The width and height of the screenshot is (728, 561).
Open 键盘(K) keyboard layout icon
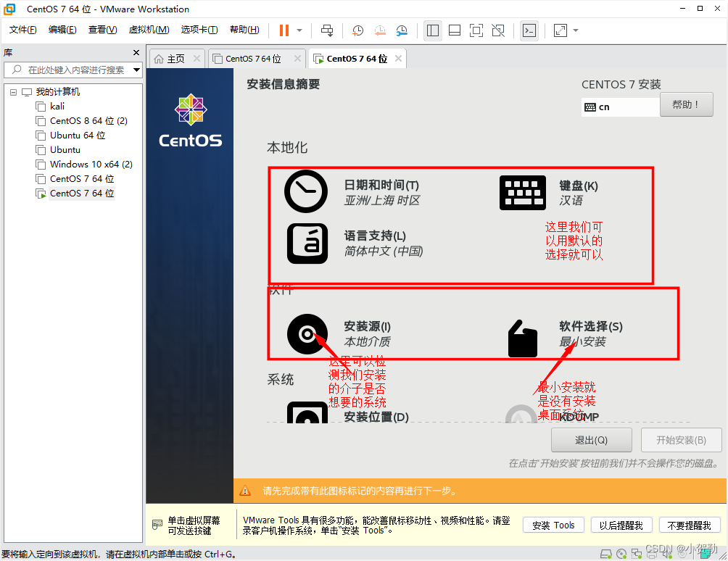click(x=522, y=193)
